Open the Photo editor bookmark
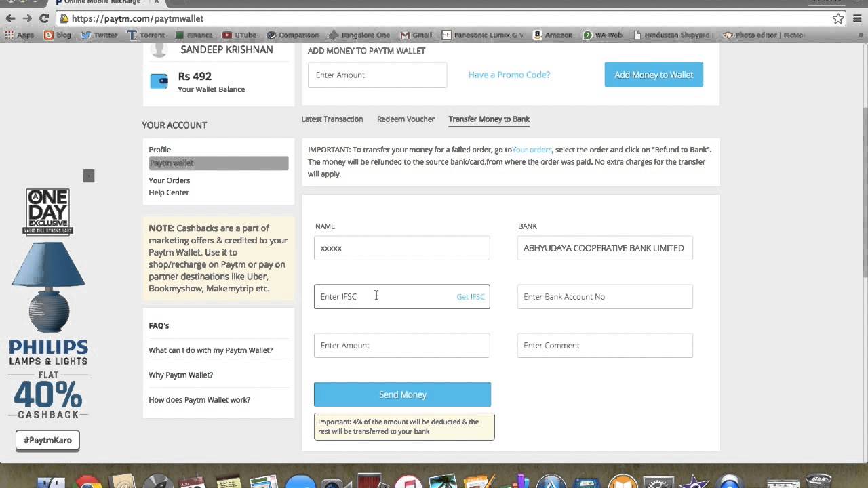The image size is (868, 488). 764,35
